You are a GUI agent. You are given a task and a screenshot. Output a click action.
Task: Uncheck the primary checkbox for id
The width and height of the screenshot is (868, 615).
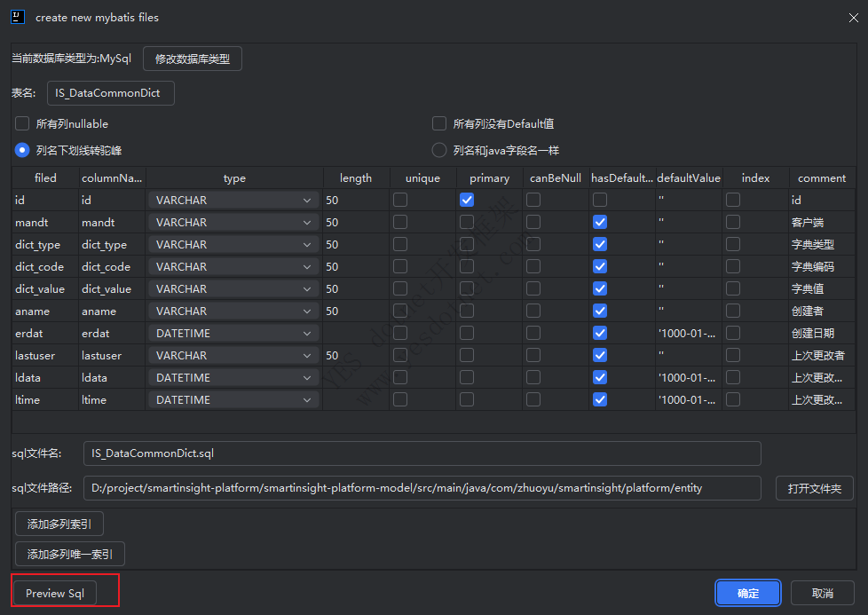click(x=467, y=200)
